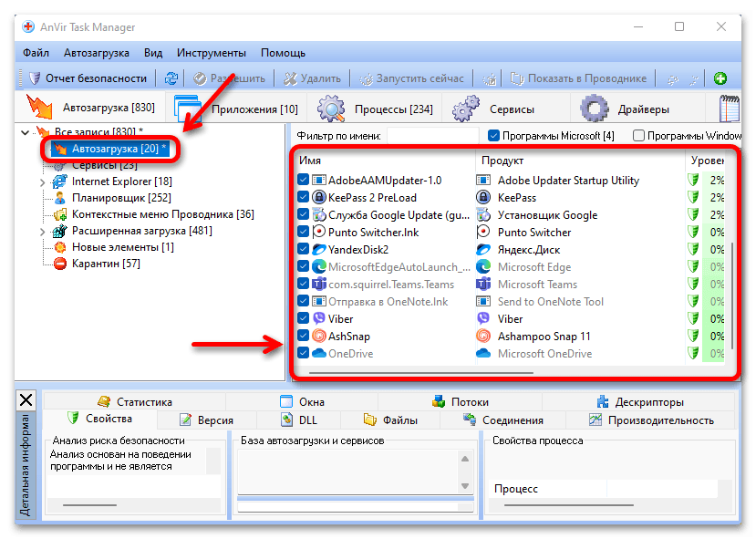Image resolution: width=756 pixels, height=539 pixels.
Task: Click the KeePass lock icon in Имя column
Action: (319, 197)
